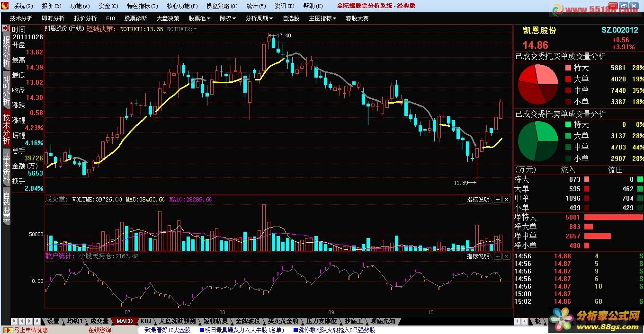Open 指标说明 in the 散户统计 pane

(478, 256)
